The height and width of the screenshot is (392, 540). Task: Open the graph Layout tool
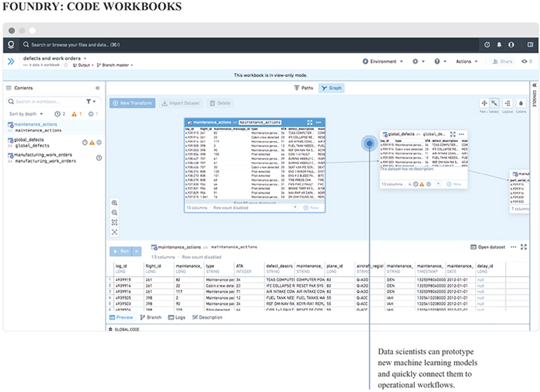[x=507, y=103]
